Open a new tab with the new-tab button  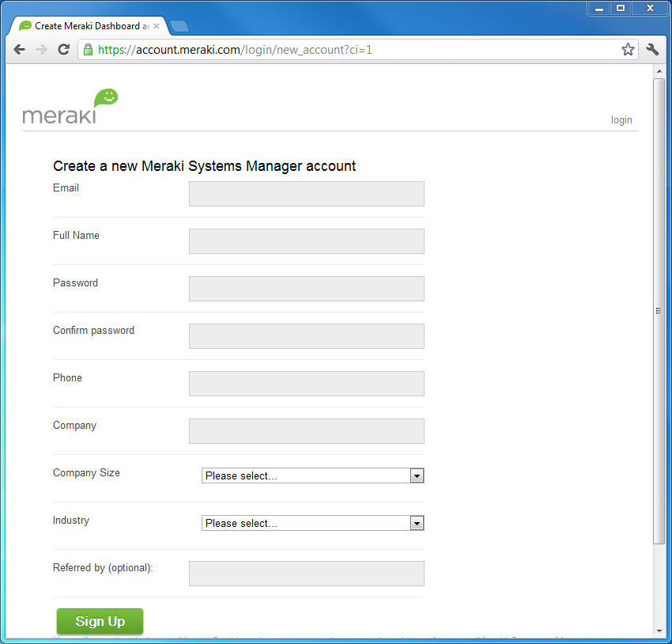[179, 27]
